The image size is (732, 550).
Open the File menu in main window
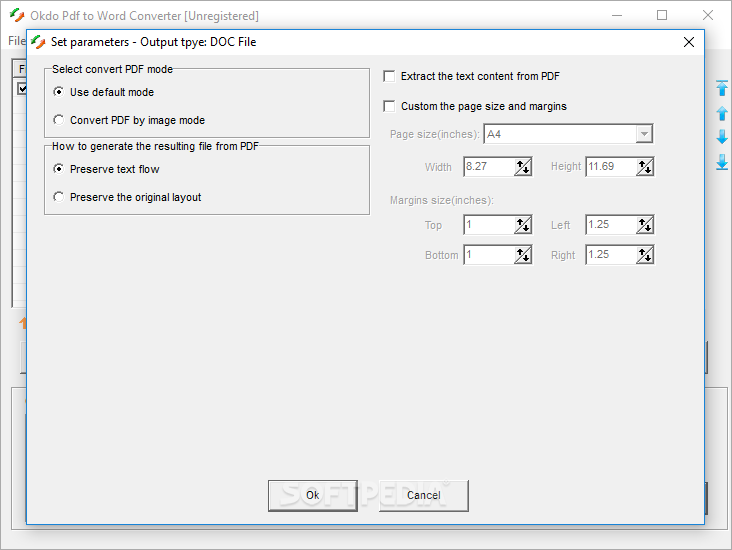pyautogui.click(x=16, y=41)
